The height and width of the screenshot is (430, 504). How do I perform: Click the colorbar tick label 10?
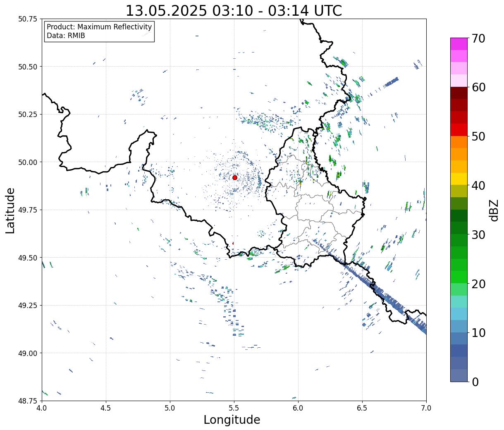coord(478,332)
